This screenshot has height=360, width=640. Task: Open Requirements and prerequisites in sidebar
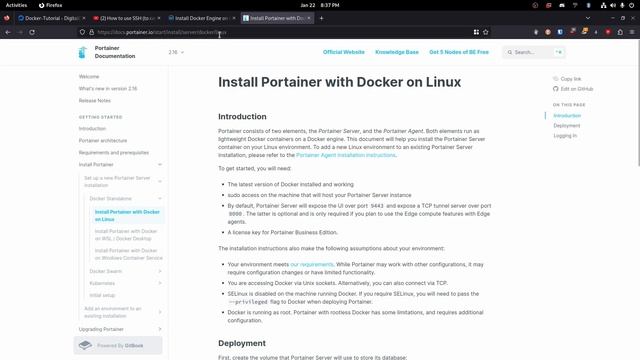click(x=113, y=153)
